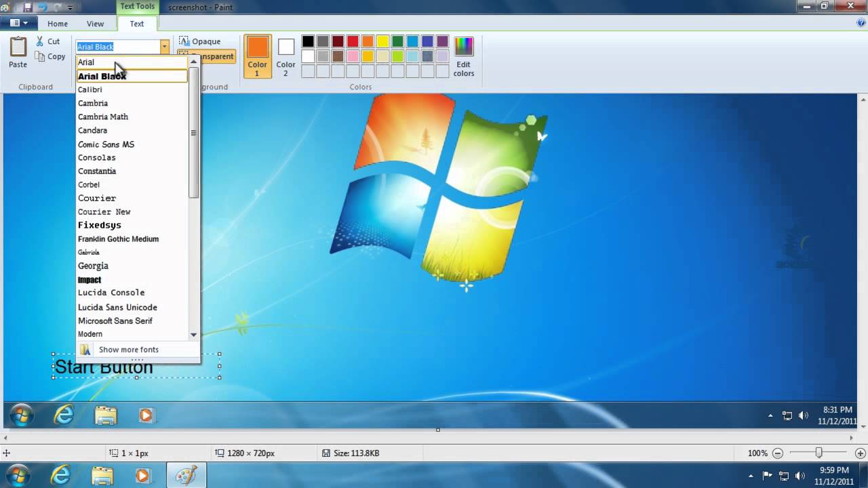Screen dimensions: 868x488
Task: Click the Paint palette taskbar button
Action: (186, 476)
